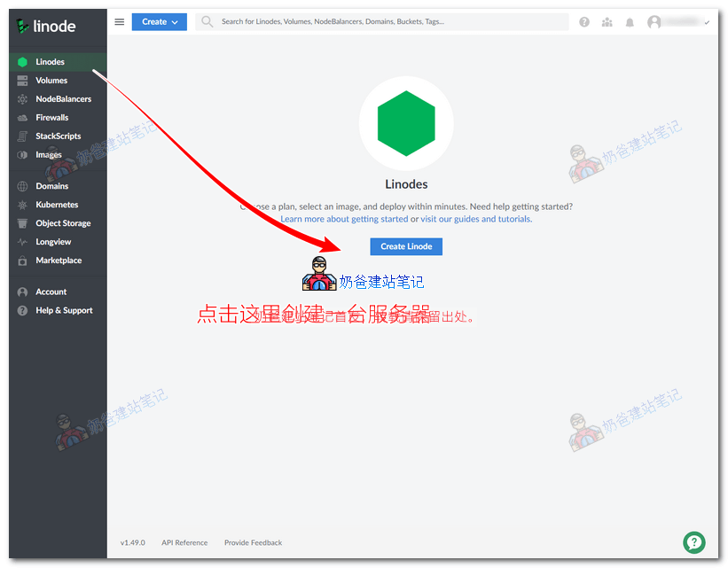Click the Images sidebar icon
The width and height of the screenshot is (728, 568).
pos(22,155)
